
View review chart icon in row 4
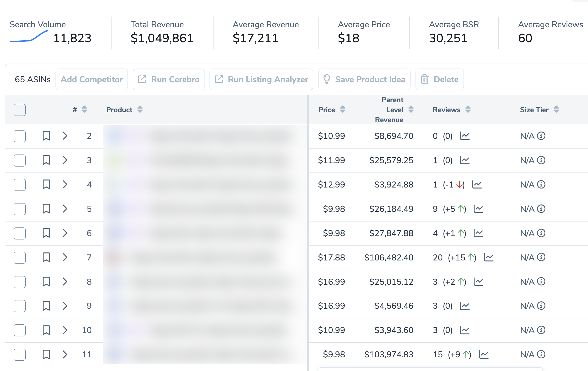point(477,185)
